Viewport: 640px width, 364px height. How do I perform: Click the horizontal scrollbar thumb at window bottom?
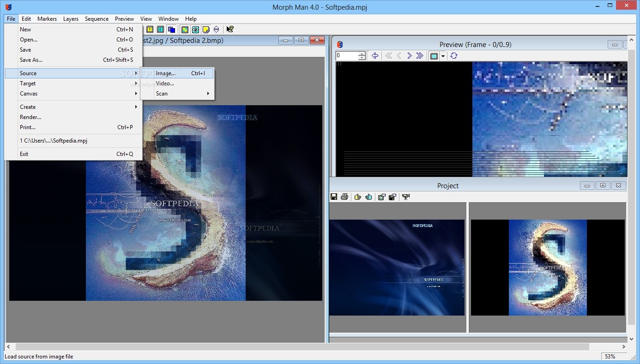[302, 346]
